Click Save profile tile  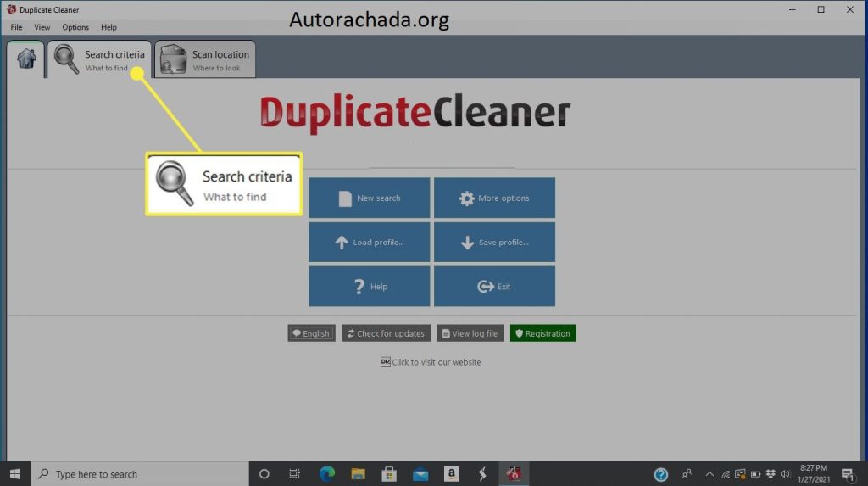[494, 243]
